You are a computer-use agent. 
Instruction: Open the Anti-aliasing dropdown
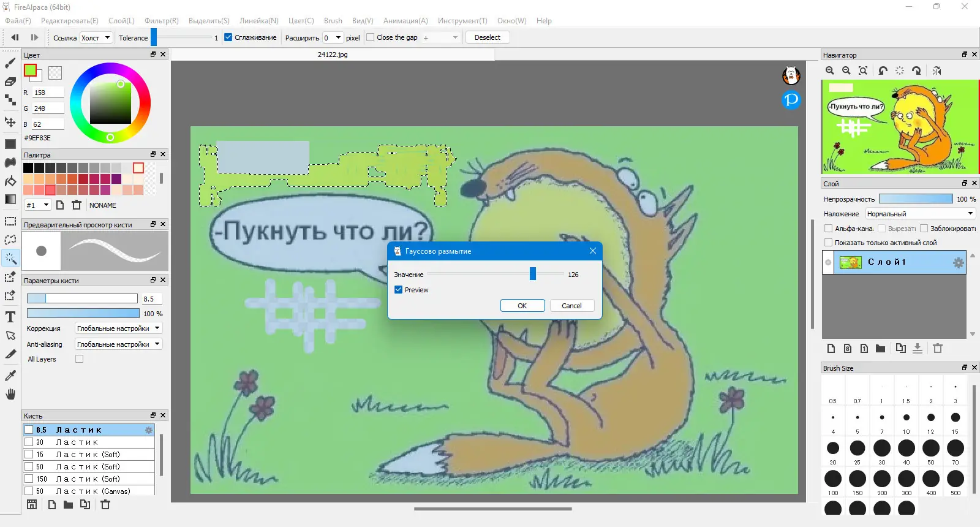tap(118, 344)
